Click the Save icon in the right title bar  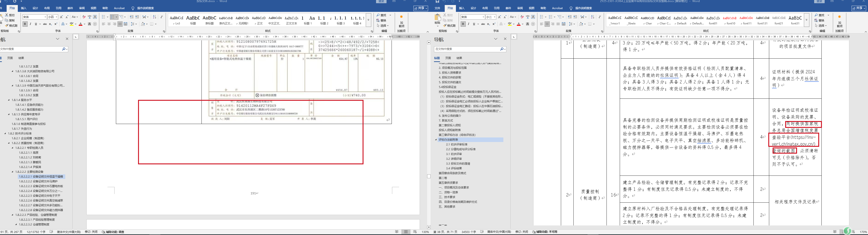coord(437,2)
